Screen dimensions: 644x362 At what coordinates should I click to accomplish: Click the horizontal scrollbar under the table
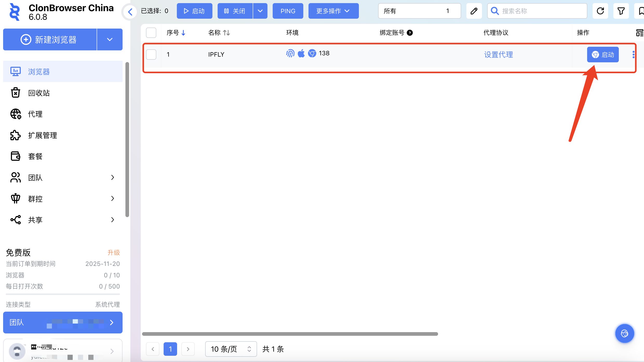tap(290, 334)
